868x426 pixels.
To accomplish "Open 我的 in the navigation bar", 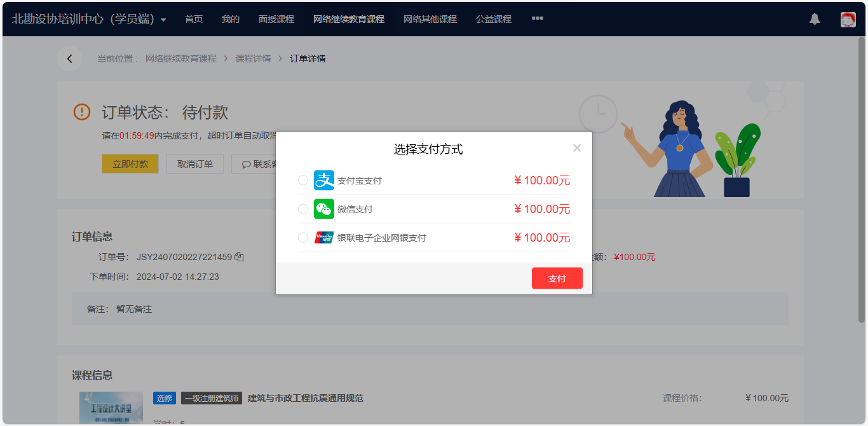I will point(231,19).
